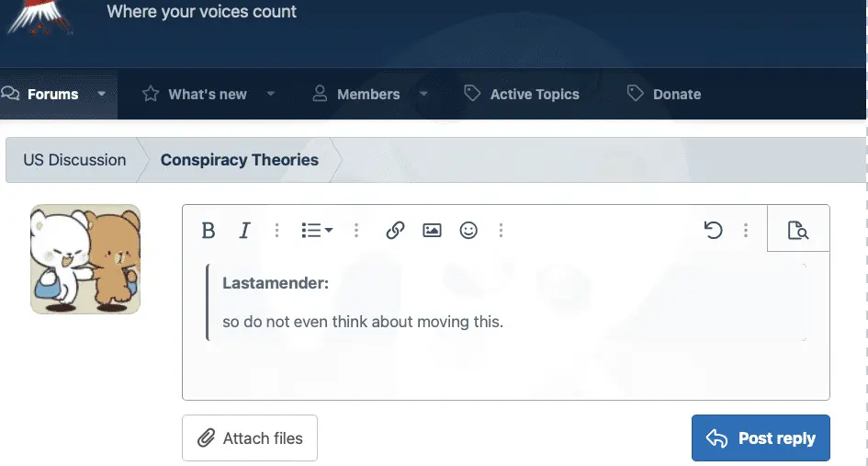Expand the list formatting dropdown

click(x=317, y=231)
